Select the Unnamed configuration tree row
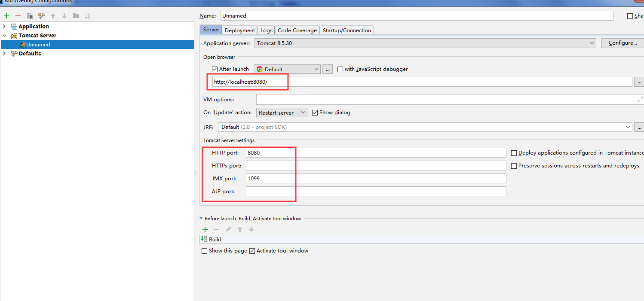 pos(98,45)
